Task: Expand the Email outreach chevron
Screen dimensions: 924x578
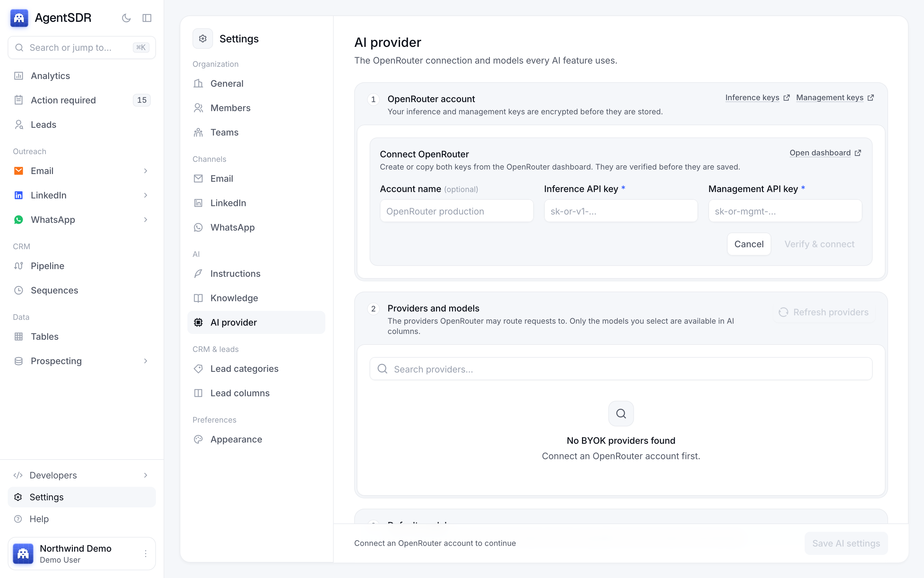Action: point(145,171)
